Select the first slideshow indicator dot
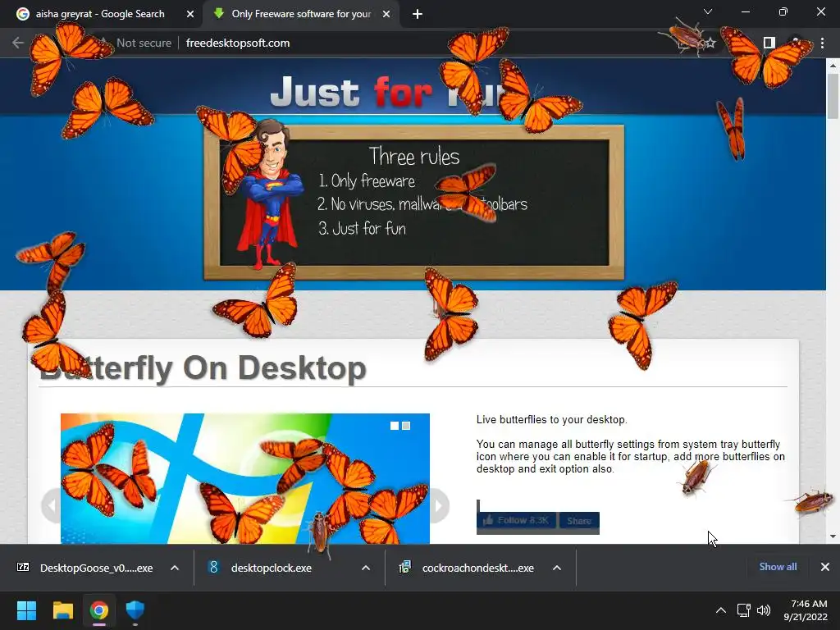840x630 pixels. coord(395,426)
